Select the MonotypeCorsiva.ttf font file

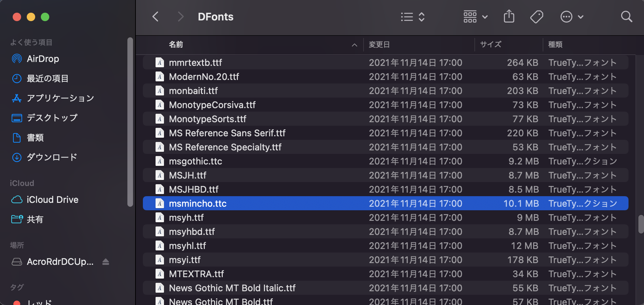pos(212,105)
